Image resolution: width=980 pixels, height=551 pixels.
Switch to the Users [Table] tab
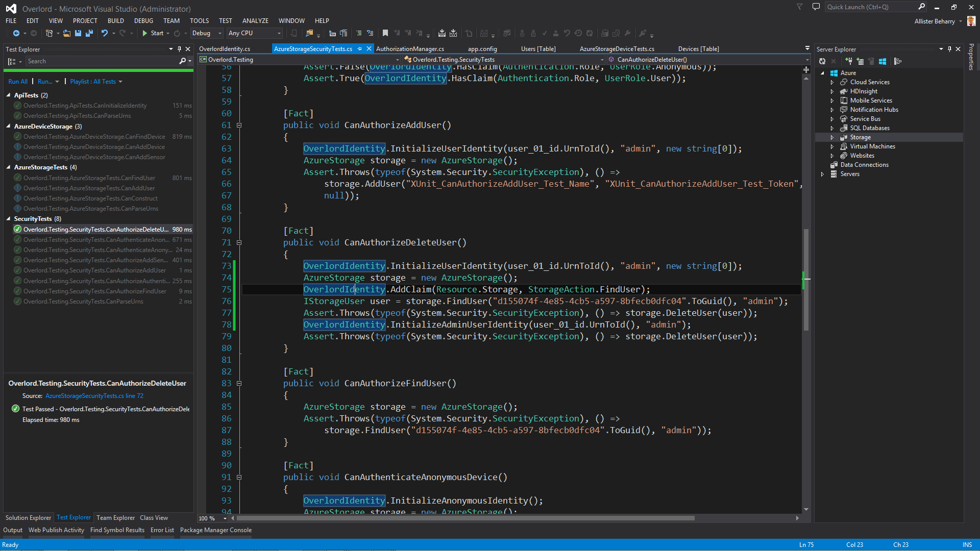coord(538,49)
